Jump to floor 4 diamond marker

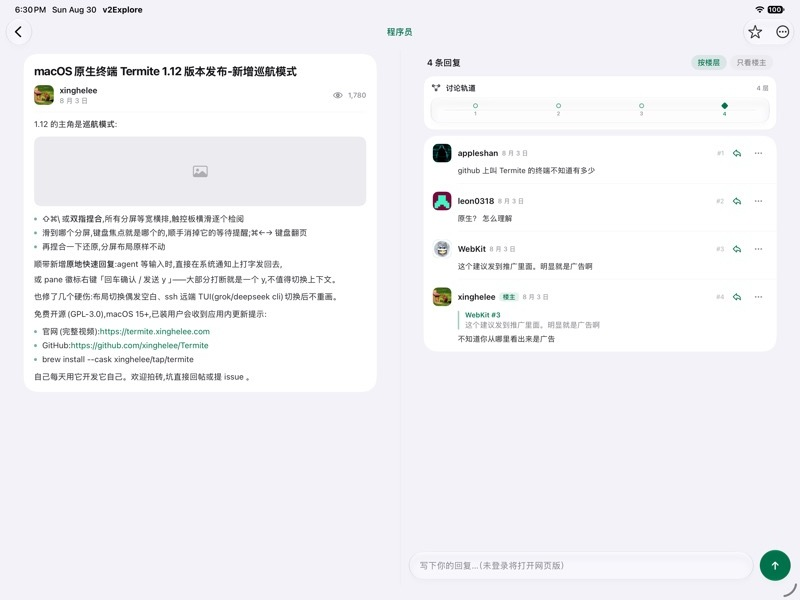(x=724, y=108)
